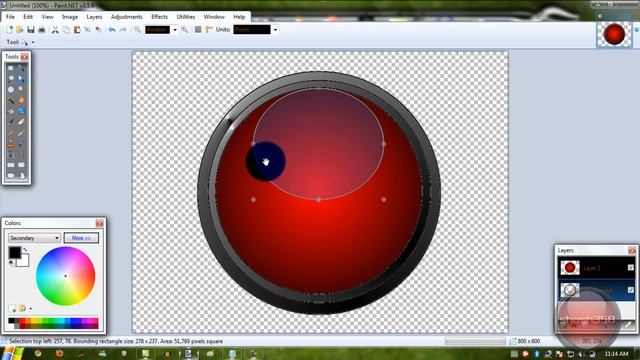This screenshot has width=640, height=360.
Task: Select the Freeform Shape tool
Action: point(21,176)
